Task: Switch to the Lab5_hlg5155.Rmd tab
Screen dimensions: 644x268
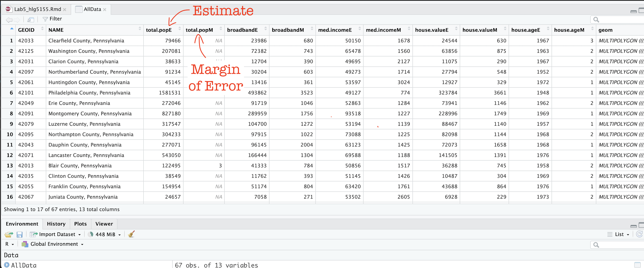Action: (x=38, y=9)
